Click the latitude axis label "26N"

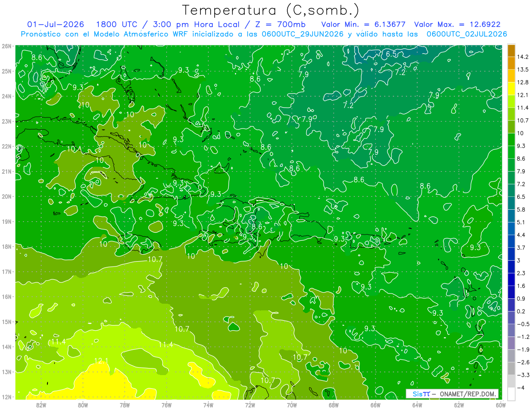(6, 46)
